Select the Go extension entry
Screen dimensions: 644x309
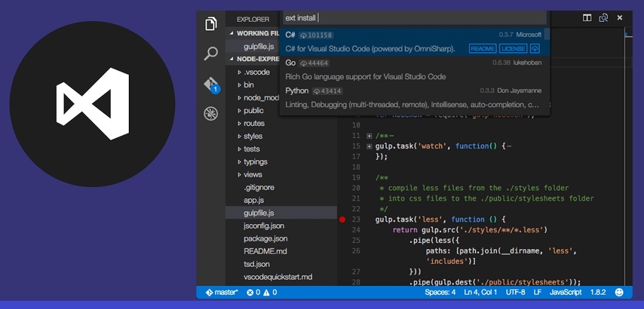(x=414, y=70)
